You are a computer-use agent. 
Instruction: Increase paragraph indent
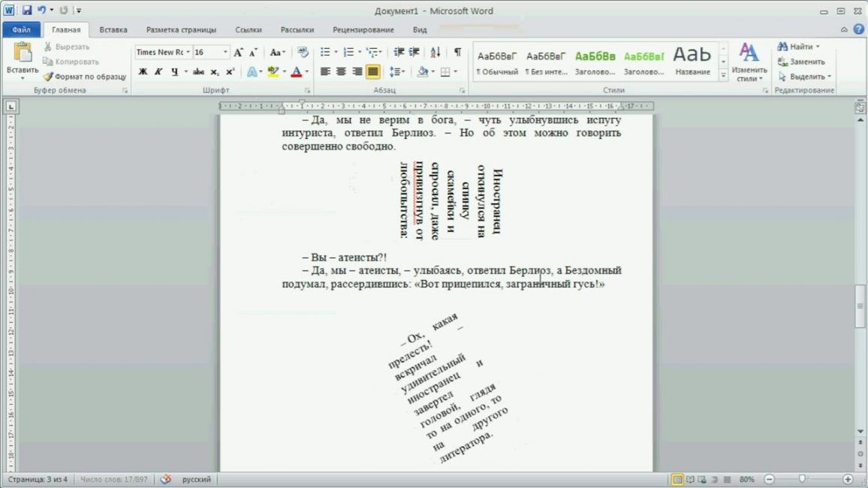[x=414, y=52]
